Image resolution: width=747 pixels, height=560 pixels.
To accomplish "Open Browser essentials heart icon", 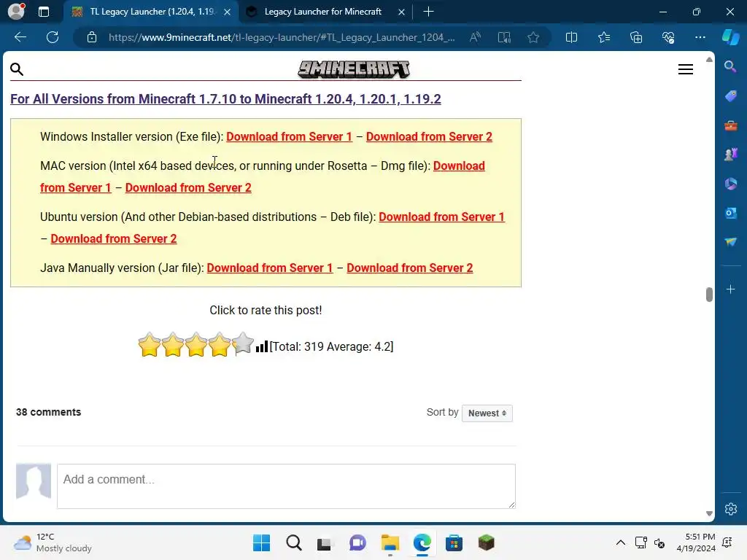I will [668, 37].
